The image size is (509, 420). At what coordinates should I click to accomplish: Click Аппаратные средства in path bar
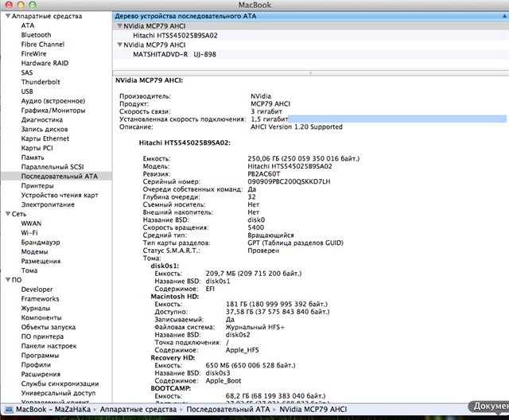point(138,410)
